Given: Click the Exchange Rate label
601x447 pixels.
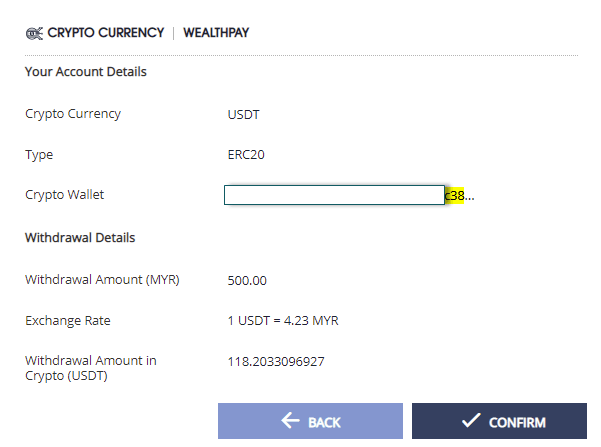Looking at the screenshot, I should pos(68,321).
